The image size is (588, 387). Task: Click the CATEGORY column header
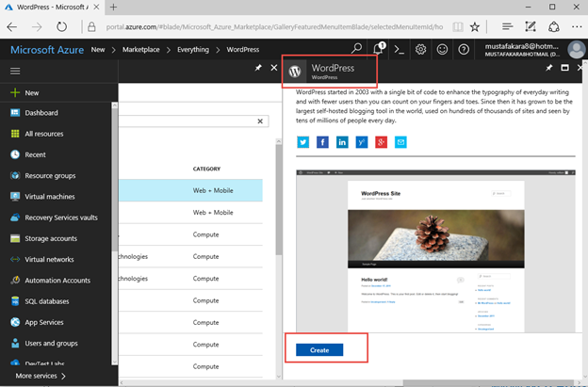click(x=206, y=169)
